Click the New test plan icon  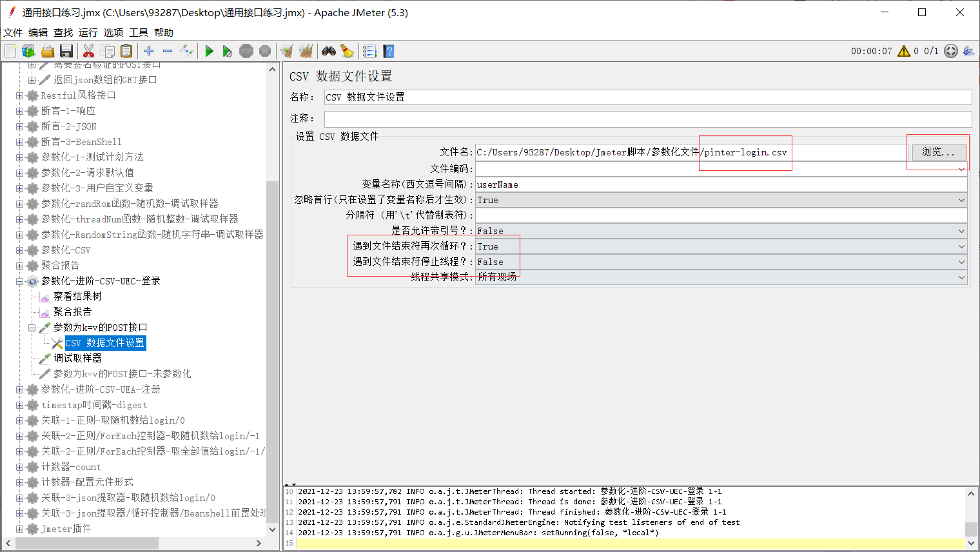(10, 51)
